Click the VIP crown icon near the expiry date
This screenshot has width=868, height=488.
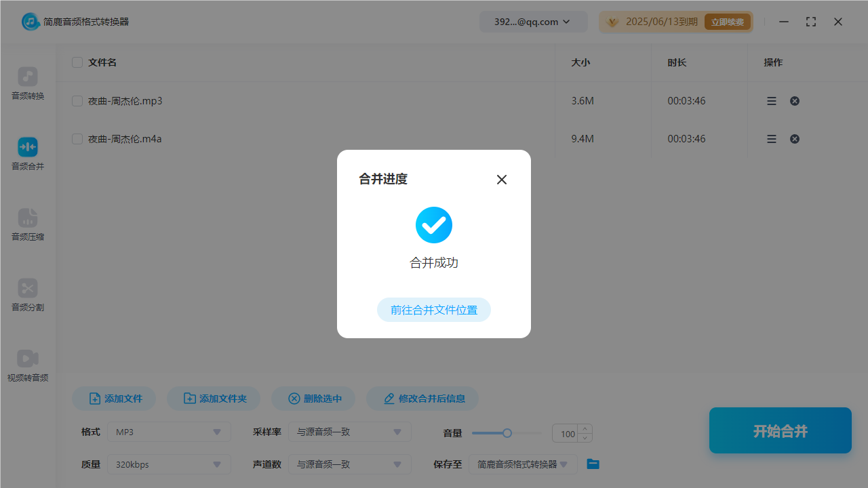[x=612, y=21]
